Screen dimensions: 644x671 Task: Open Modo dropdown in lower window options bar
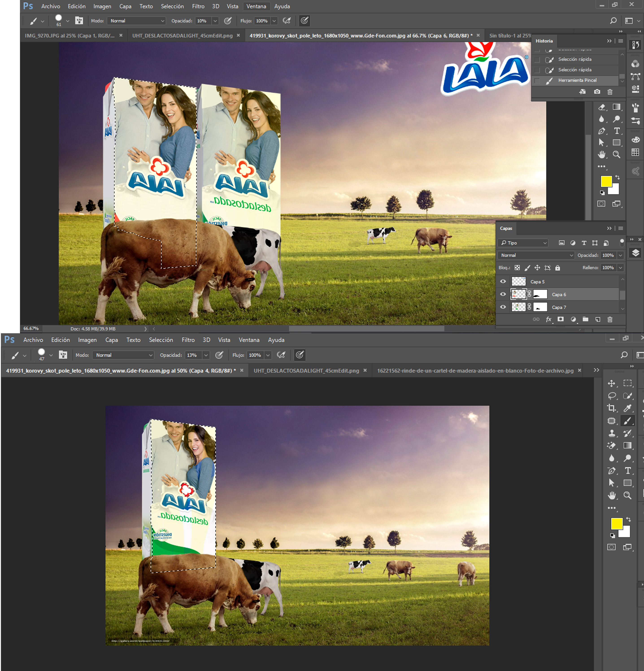[123, 355]
